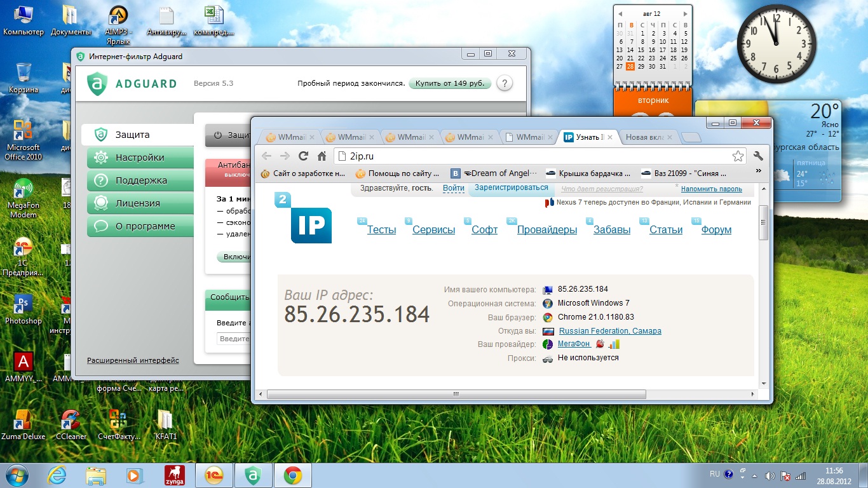The height and width of the screenshot is (488, 868).
Task: Click Russian Federation, Самара link
Action: coord(610,331)
